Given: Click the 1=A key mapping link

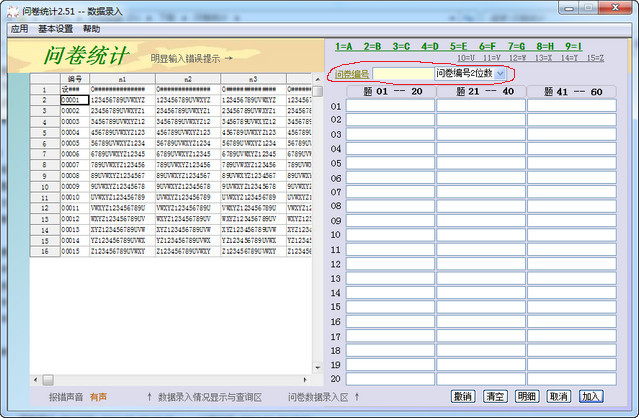Looking at the screenshot, I should click(343, 46).
